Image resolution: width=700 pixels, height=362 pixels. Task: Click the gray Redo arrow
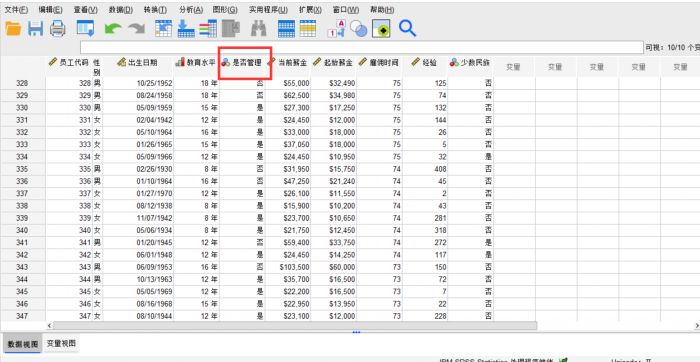137,29
